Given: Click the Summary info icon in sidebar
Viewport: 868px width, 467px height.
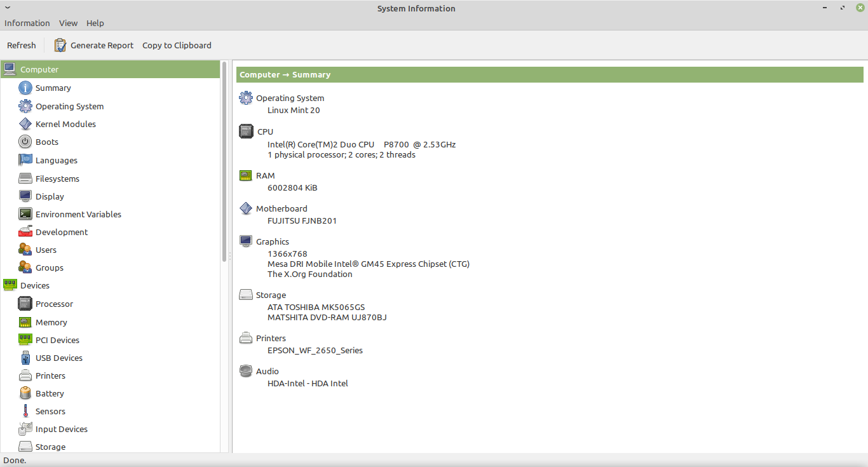Looking at the screenshot, I should (x=25, y=88).
